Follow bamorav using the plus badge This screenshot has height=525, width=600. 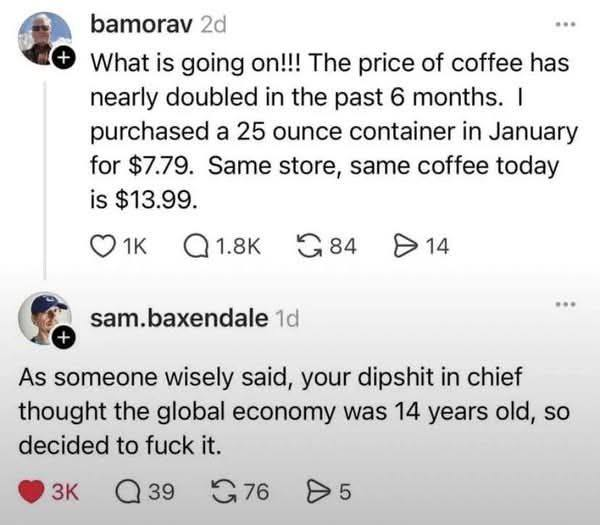coord(65,58)
